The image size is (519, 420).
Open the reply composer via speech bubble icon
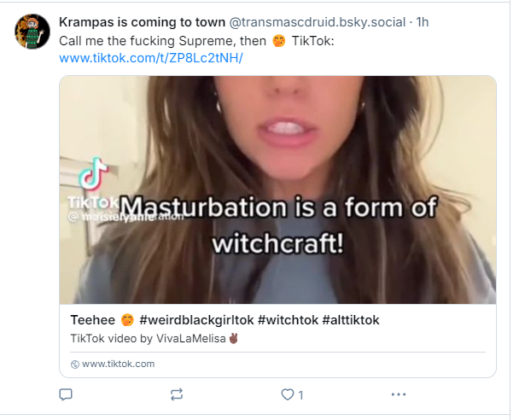pyautogui.click(x=66, y=394)
